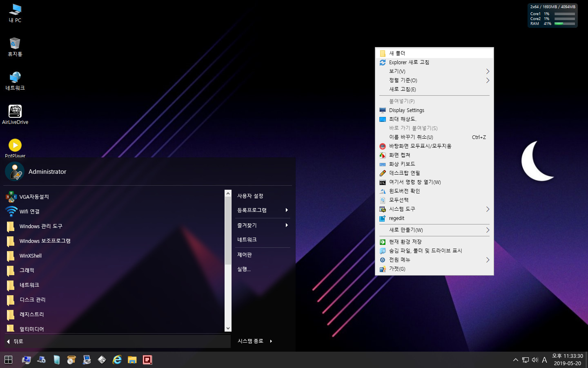This screenshot has height=368, width=588.
Task: Click the volume speaker tray icon
Action: (x=535, y=360)
